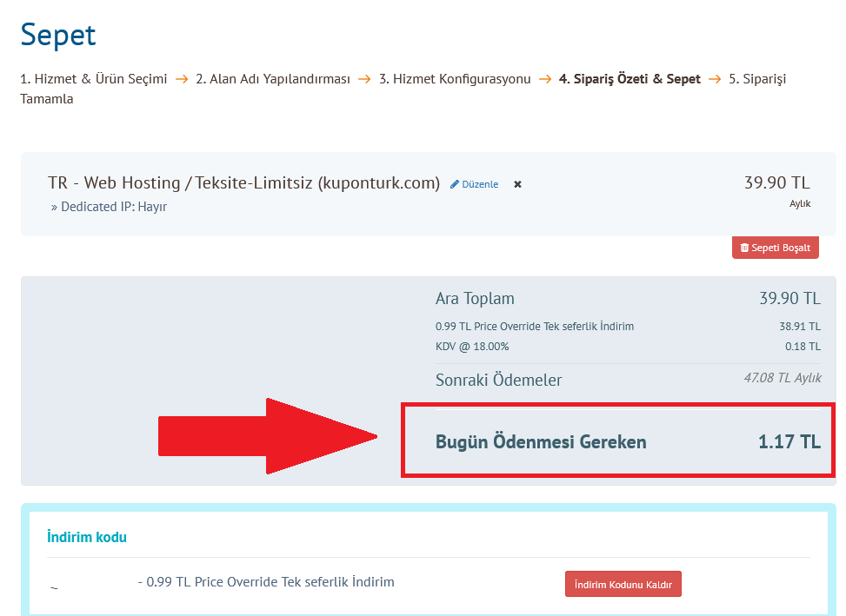The width and height of the screenshot is (846, 616).
Task: Select step 4. Sipariş Özeti & Sepet
Action: [630, 79]
